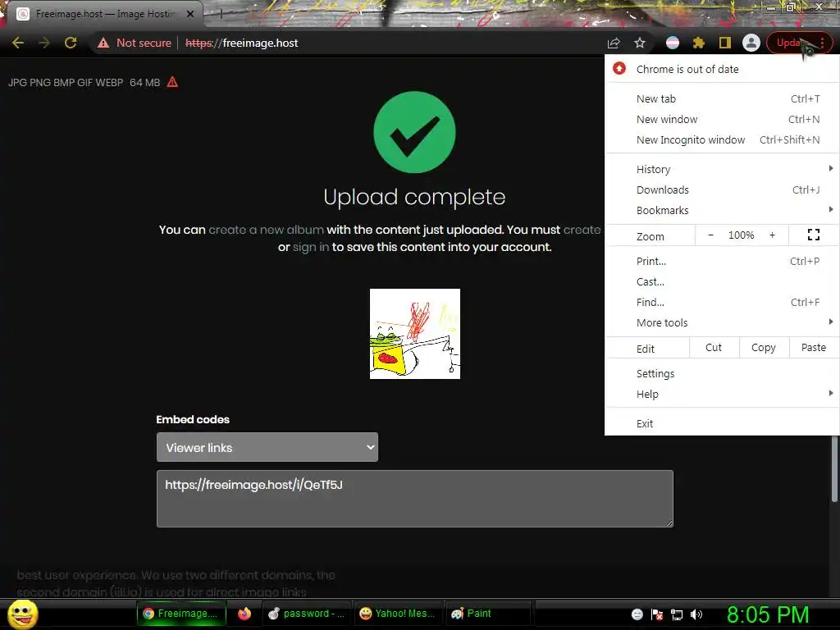Image resolution: width=840 pixels, height=630 pixels.
Task: Open a New tab from menu
Action: [722, 98]
